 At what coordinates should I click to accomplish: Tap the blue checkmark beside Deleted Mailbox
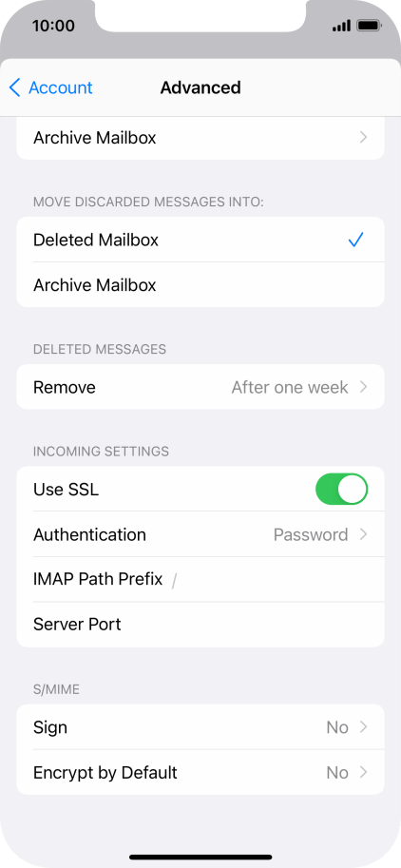[x=355, y=240]
